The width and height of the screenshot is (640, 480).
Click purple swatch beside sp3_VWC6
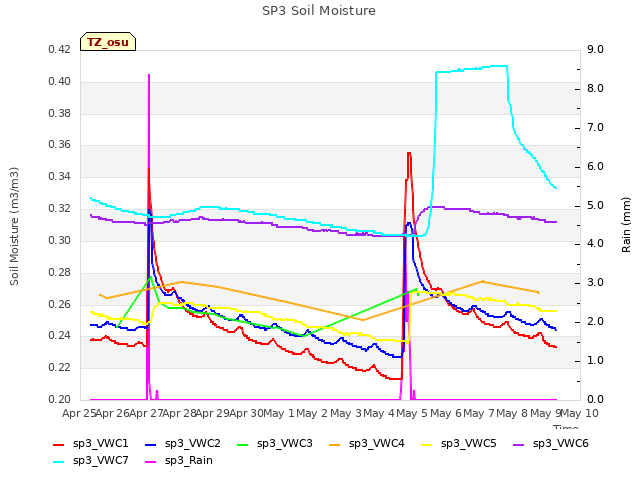[x=519, y=445]
